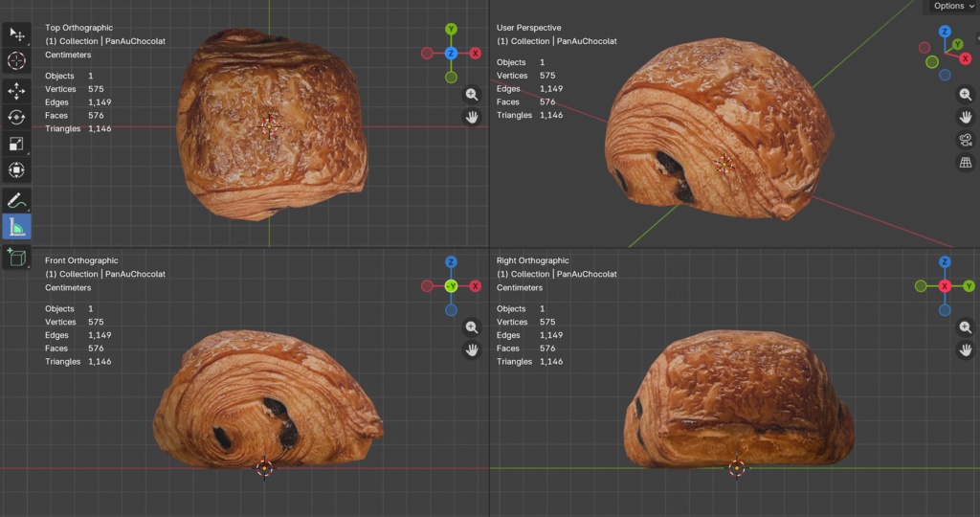The width and height of the screenshot is (980, 517).
Task: Click blue Z axis in Front view gizmo
Action: [452, 262]
